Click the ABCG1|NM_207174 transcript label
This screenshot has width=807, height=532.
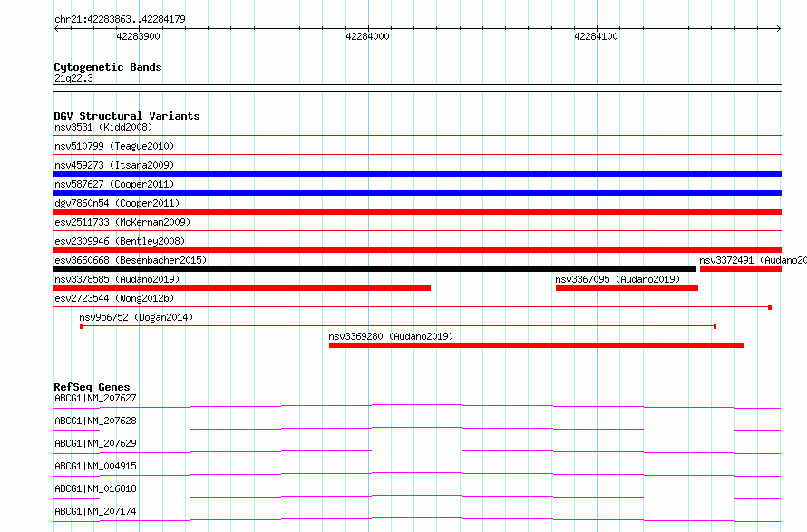[96, 511]
